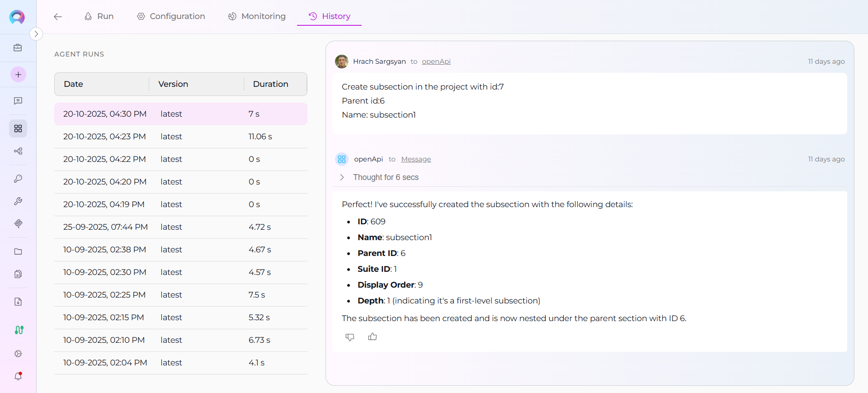Click the thumbs down feedback icon
The image size is (868, 393).
350,337
